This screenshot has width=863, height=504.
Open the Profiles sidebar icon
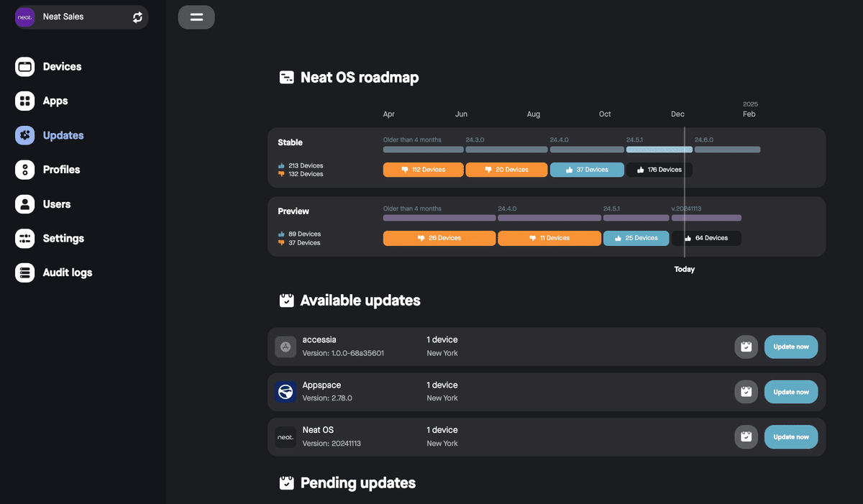tap(25, 170)
